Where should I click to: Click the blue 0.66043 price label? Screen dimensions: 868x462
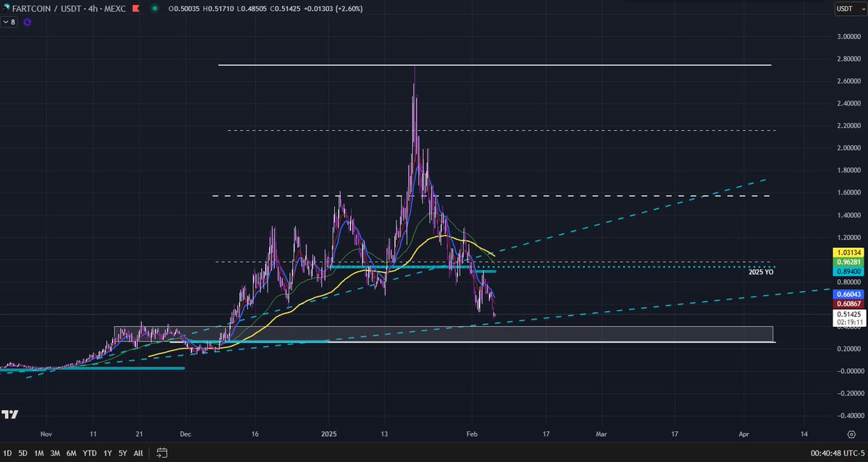point(847,294)
